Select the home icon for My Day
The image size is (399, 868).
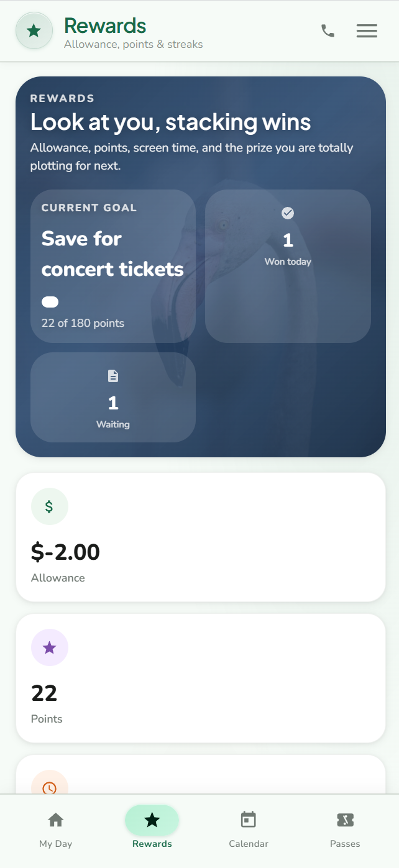pos(55,820)
